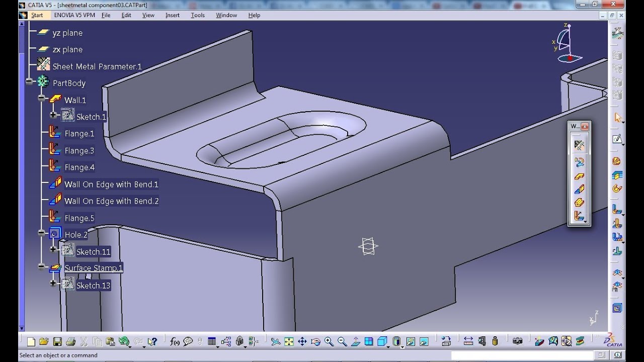The width and height of the screenshot is (644, 362).
Task: Toggle the multi-view layout mode
Action: [369, 341]
